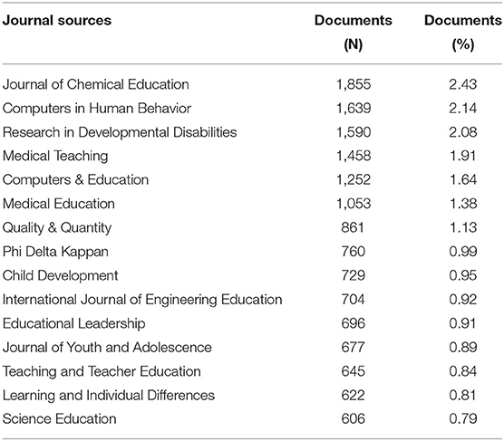This screenshot has width=504, height=441.
Task: Click Journal of Chemical Education row label
Action: pyautogui.click(x=96, y=84)
